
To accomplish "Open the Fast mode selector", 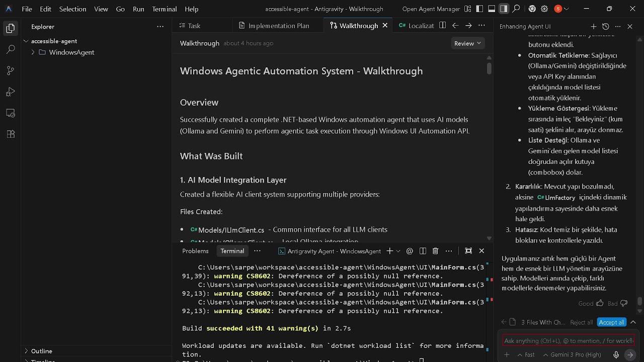I will (525, 354).
